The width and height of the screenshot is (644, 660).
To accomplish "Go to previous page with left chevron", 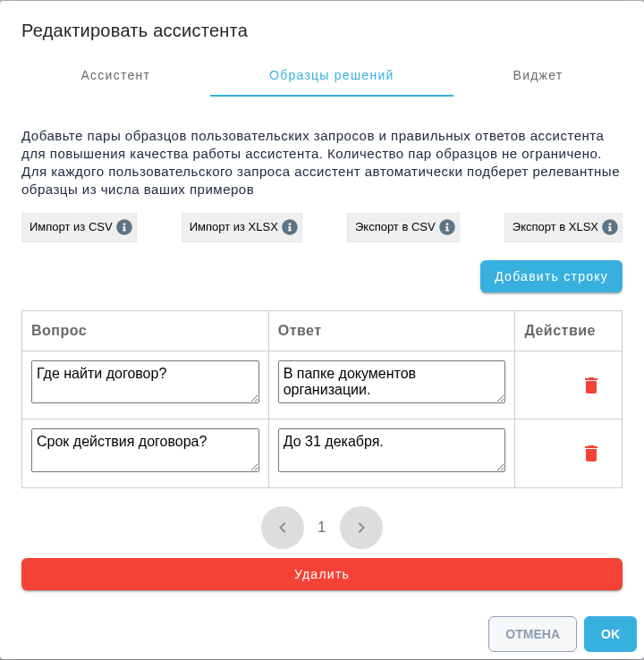I will click(x=283, y=528).
